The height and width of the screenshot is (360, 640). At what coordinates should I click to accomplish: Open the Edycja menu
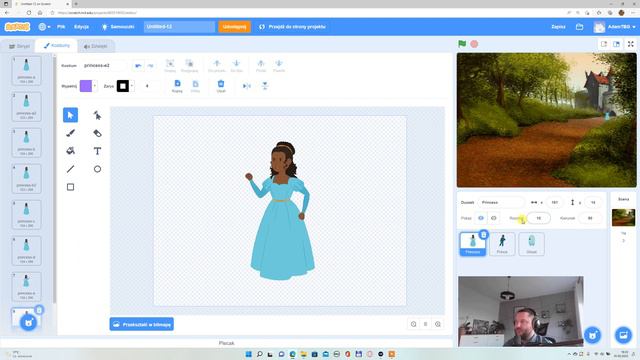pos(82,27)
